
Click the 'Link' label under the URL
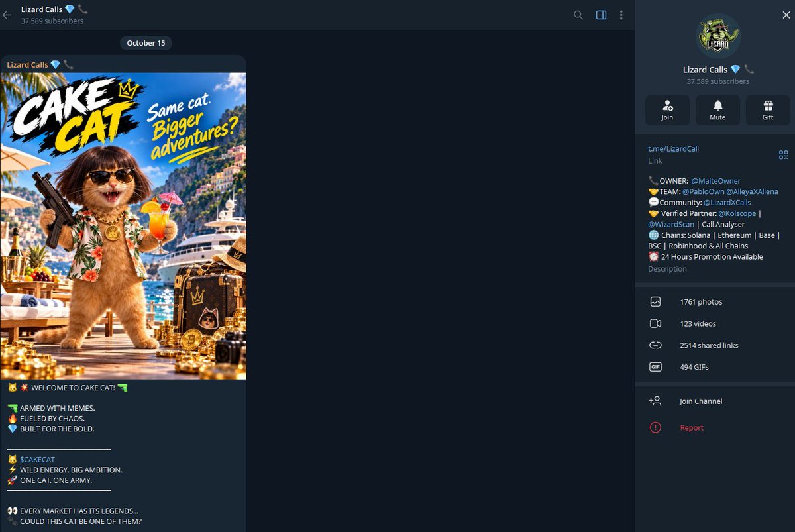click(x=655, y=161)
